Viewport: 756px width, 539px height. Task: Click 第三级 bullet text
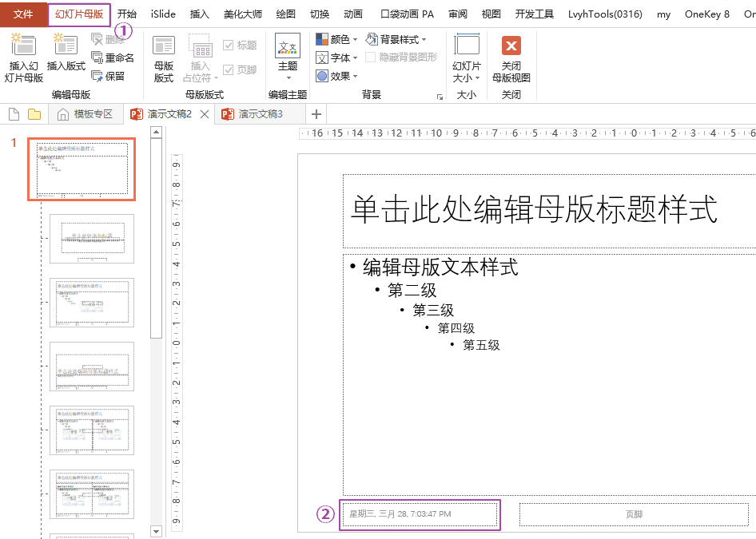tap(433, 310)
